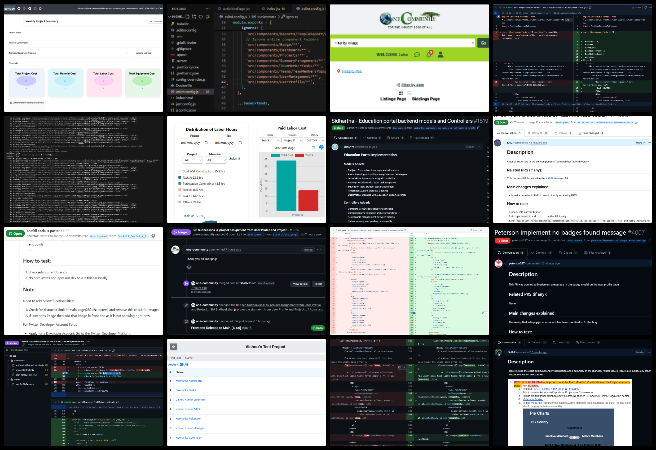Select the green Total Equipment Cost card
Viewport: 656px width, 450px height.
pyautogui.click(x=142, y=83)
